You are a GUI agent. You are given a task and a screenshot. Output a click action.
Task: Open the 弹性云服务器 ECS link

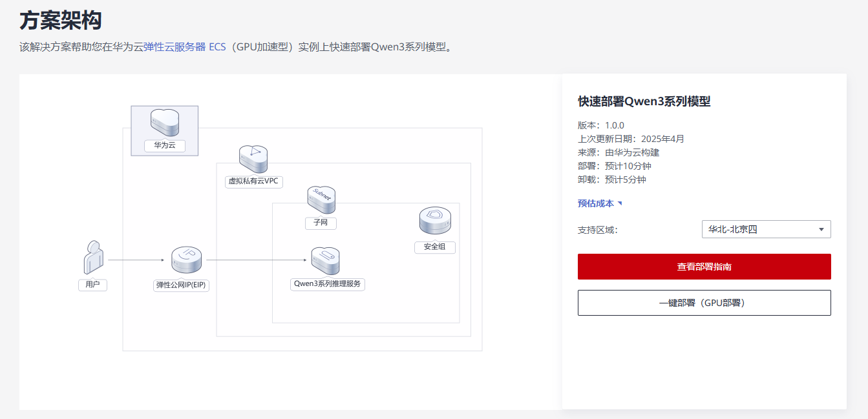185,46
